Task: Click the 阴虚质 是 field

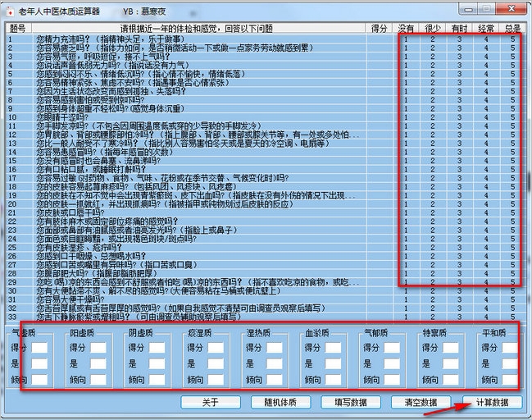Action: coord(157,363)
